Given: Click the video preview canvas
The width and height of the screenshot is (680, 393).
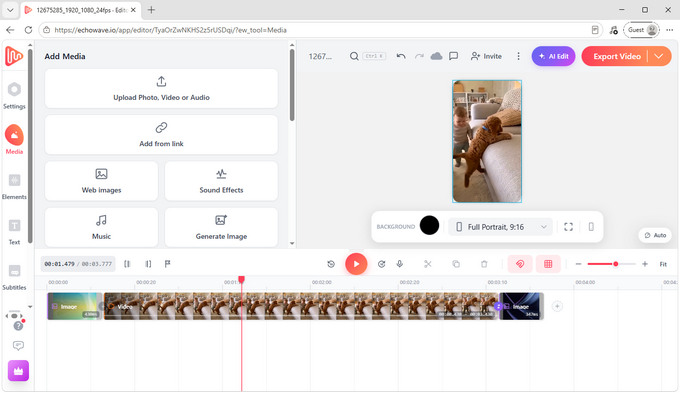Looking at the screenshot, I should click(x=487, y=141).
